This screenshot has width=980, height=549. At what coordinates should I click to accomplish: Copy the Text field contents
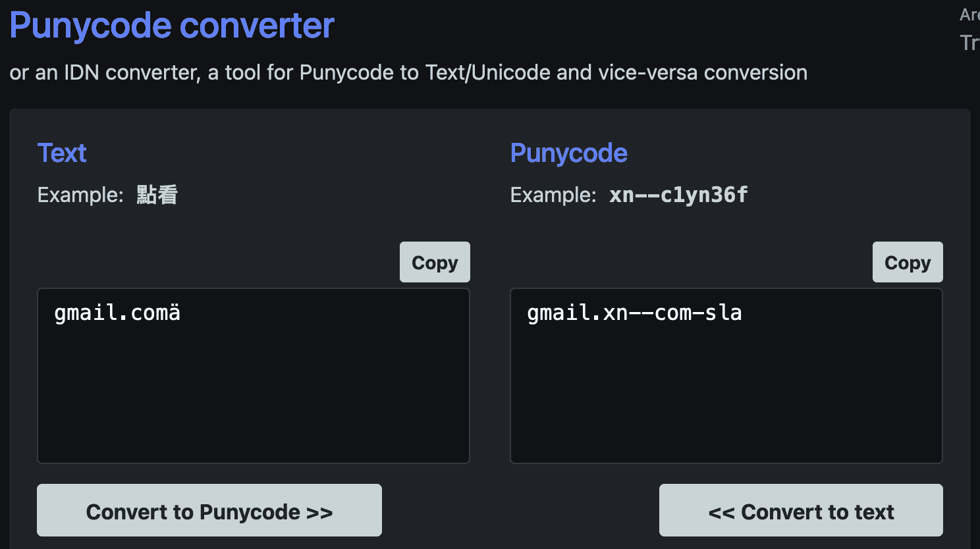pyautogui.click(x=435, y=262)
